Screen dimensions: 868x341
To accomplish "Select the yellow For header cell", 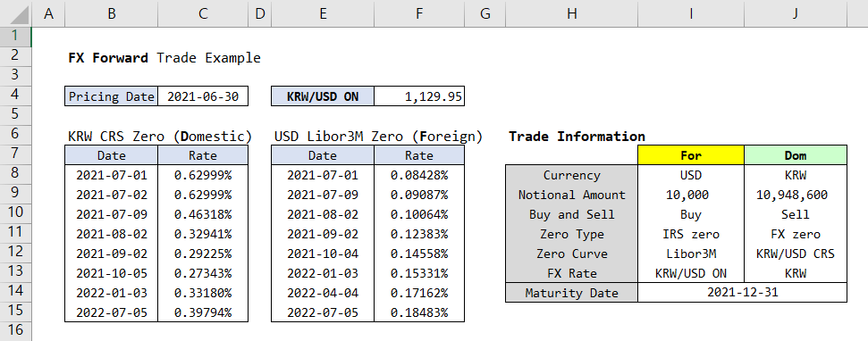I will [x=691, y=155].
